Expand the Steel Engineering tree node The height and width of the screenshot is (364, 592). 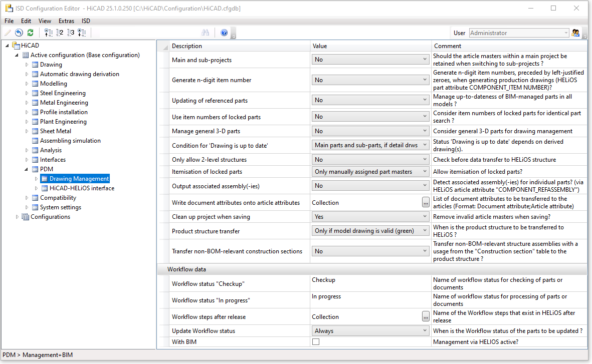pos(27,93)
